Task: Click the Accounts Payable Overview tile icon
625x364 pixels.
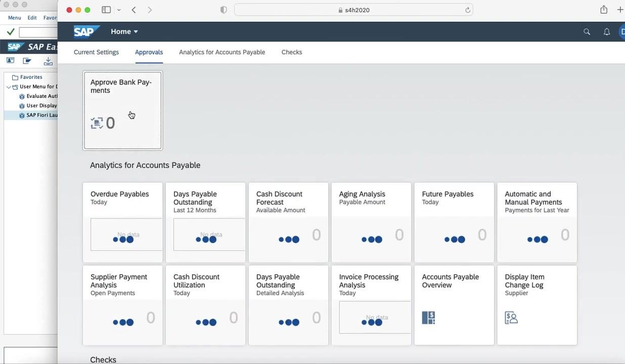Action: (x=428, y=317)
